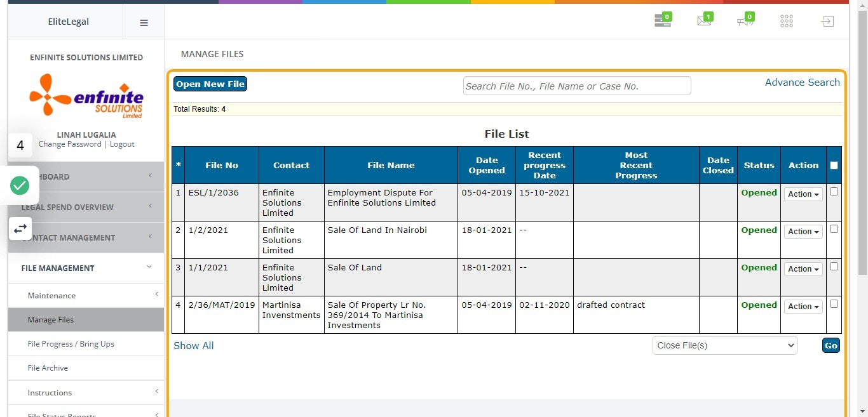Tick the checkbox for file 1/1/2021
The width and height of the screenshot is (868, 417).
834,267
